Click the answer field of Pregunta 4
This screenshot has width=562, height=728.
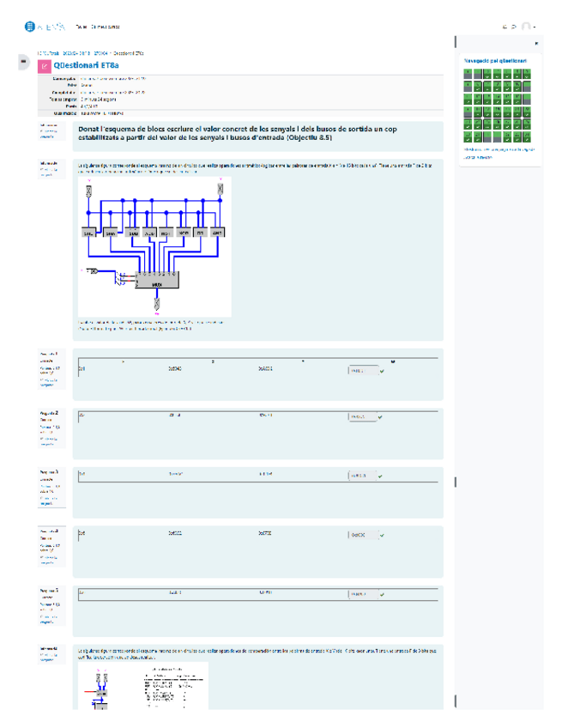coord(362,534)
